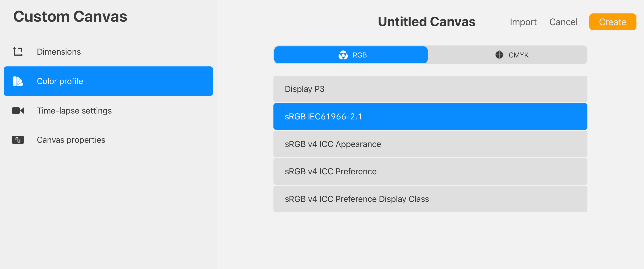Screen dimensions: 644x269
Task: Select the Display P3 profile
Action: coord(430,89)
